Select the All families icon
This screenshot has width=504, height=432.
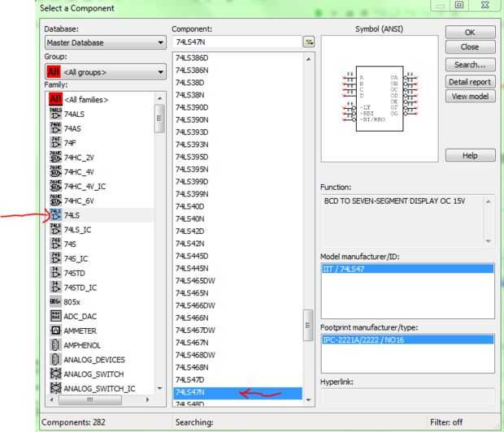(x=55, y=99)
